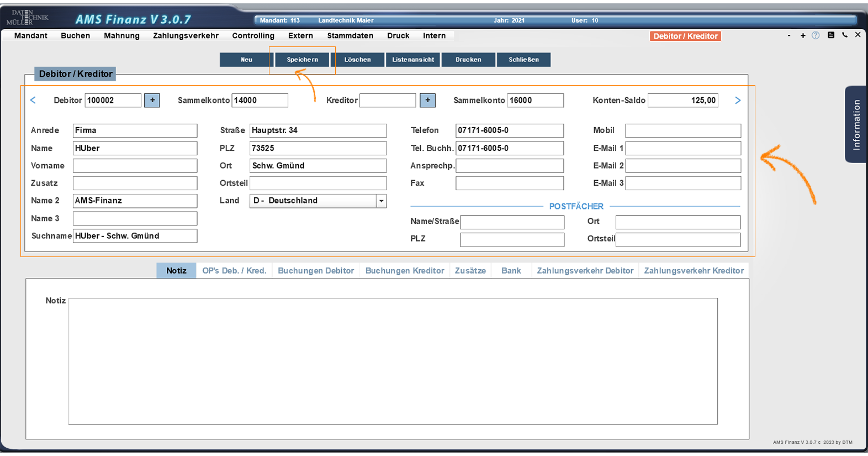Open the Stammdaten menu
Screen dimensions: 868x456
click(350, 35)
